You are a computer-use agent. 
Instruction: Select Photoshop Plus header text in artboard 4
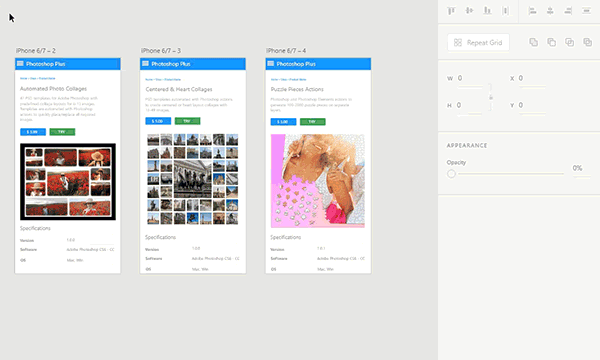(x=296, y=64)
